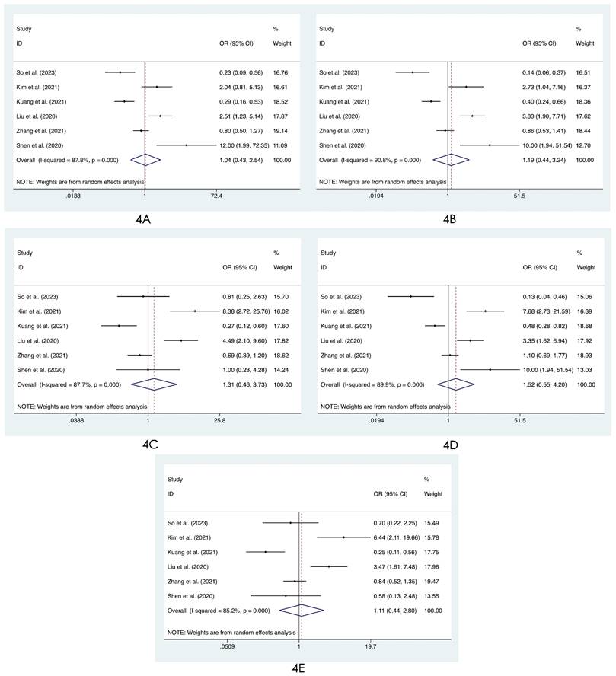Select the weight value 19.47 in panel 4E
This screenshot has height=676, width=616.
(433, 581)
